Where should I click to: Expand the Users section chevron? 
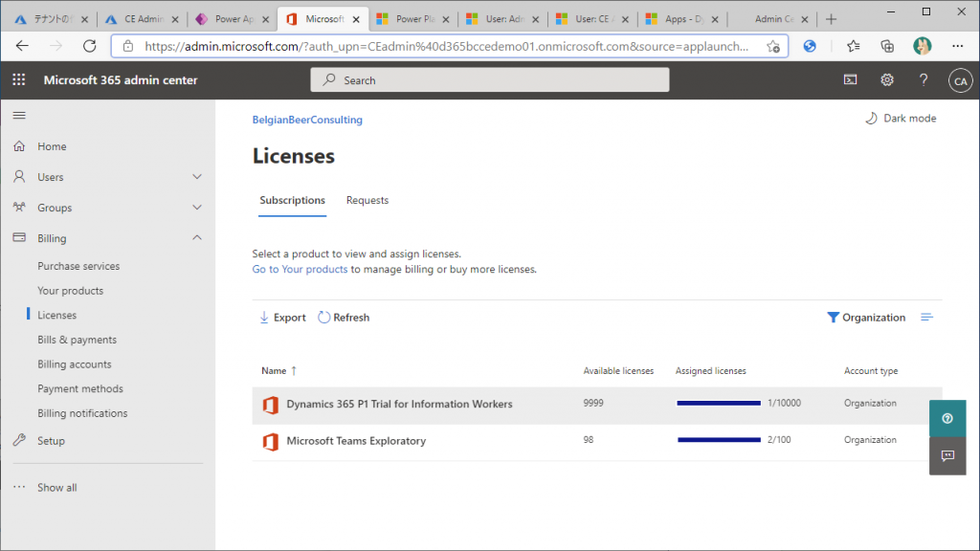click(197, 177)
